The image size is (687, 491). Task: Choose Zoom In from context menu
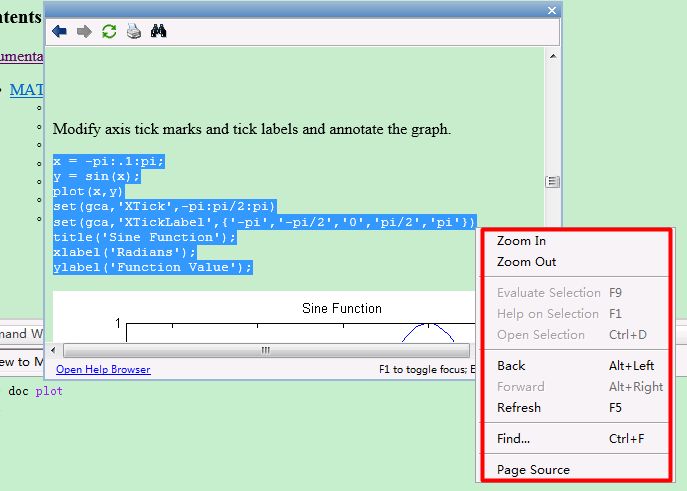coord(576,241)
